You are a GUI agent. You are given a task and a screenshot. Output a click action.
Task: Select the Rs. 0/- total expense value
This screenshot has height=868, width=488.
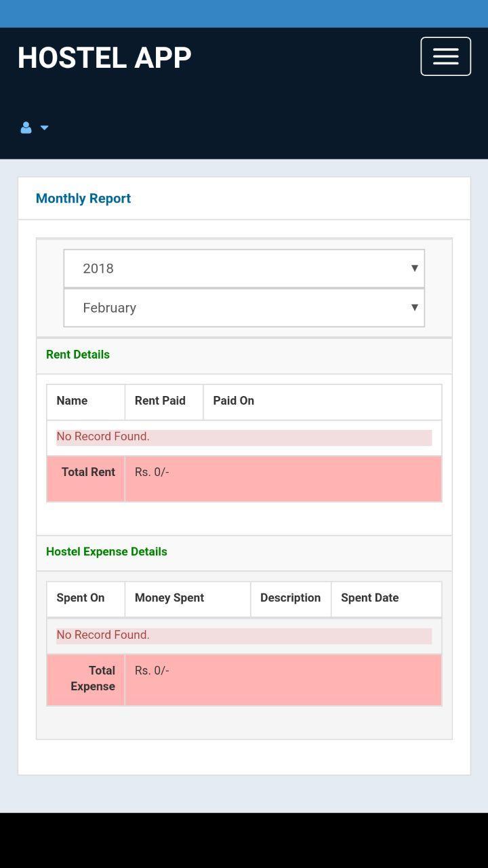[x=152, y=670]
